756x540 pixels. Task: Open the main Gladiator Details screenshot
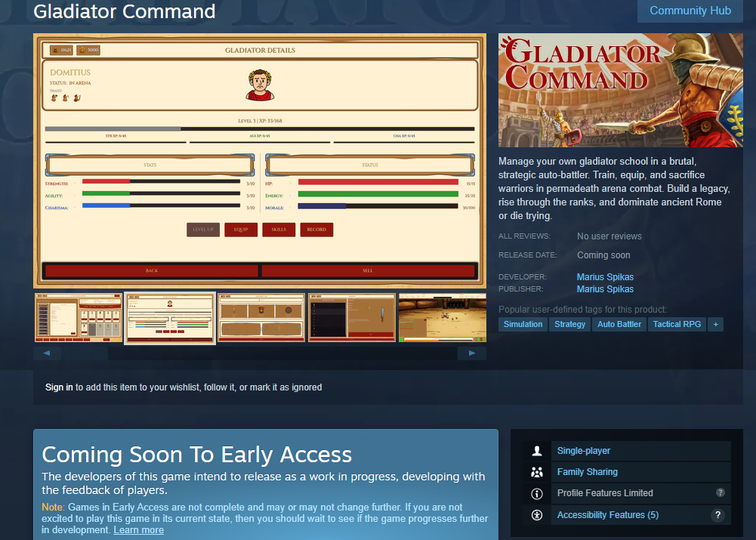pyautogui.click(x=260, y=161)
